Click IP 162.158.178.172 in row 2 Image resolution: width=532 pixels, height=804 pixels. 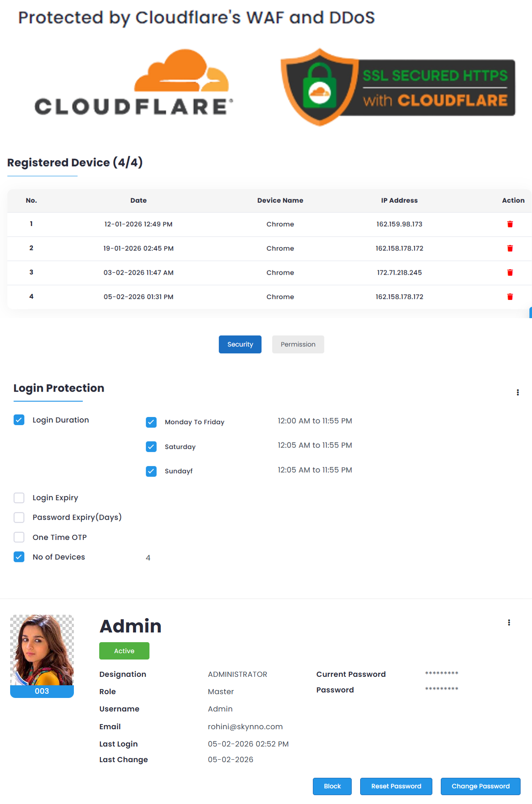tap(399, 248)
